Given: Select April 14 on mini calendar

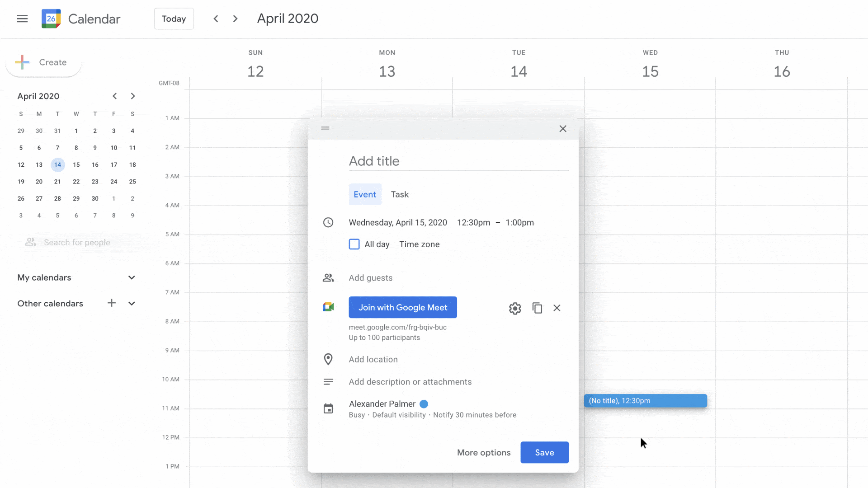Looking at the screenshot, I should [x=57, y=164].
